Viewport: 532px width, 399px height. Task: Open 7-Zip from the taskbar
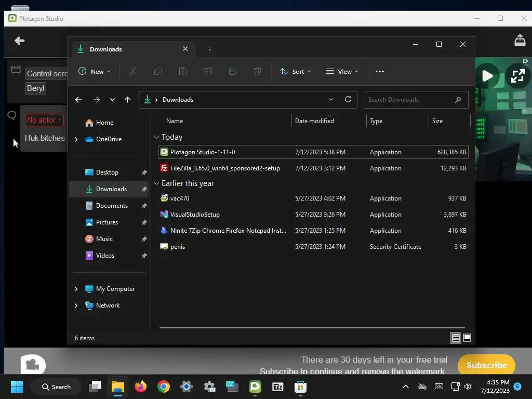click(x=277, y=387)
